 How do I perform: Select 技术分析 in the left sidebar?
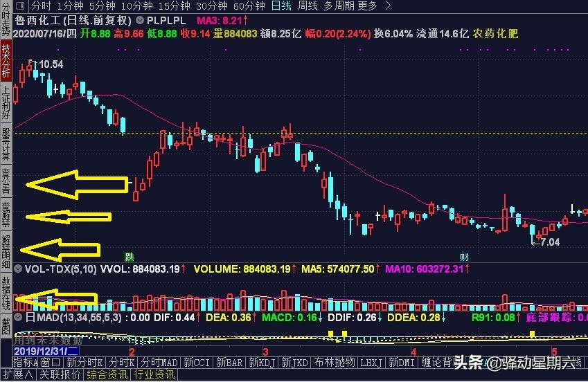pos(6,61)
